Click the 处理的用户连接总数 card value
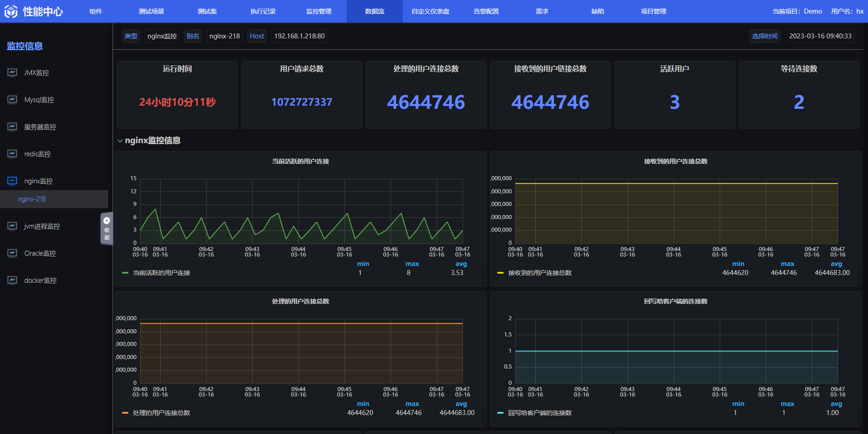 426,102
